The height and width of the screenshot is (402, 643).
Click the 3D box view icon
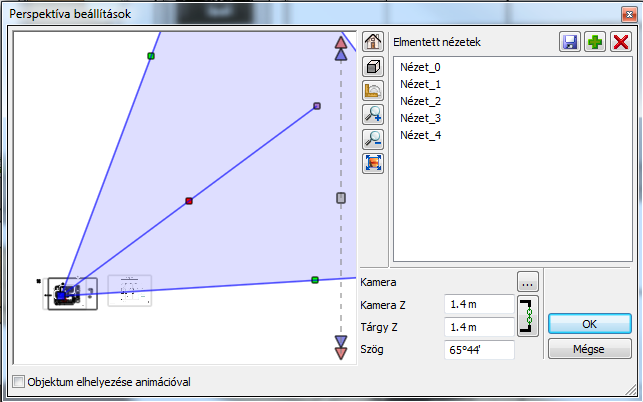[x=373, y=66]
